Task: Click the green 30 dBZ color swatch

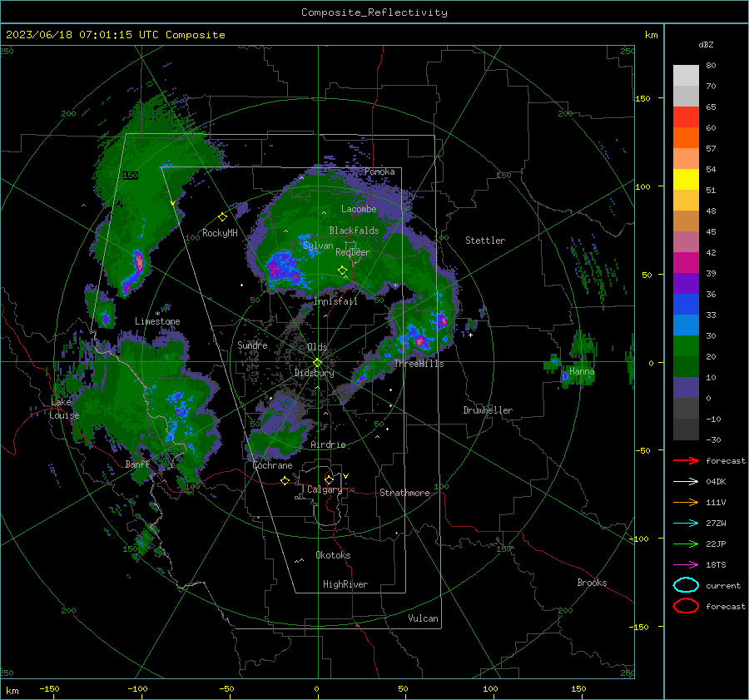Action: tap(686, 346)
